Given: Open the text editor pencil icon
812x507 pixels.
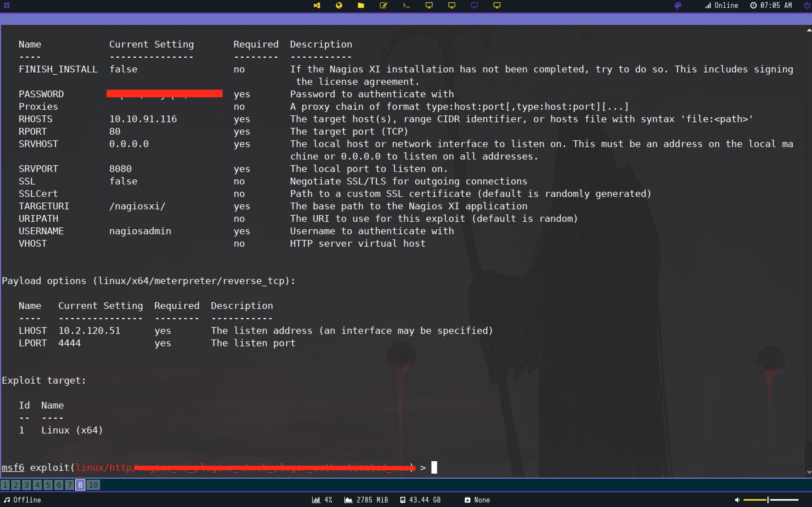Looking at the screenshot, I should [383, 5].
